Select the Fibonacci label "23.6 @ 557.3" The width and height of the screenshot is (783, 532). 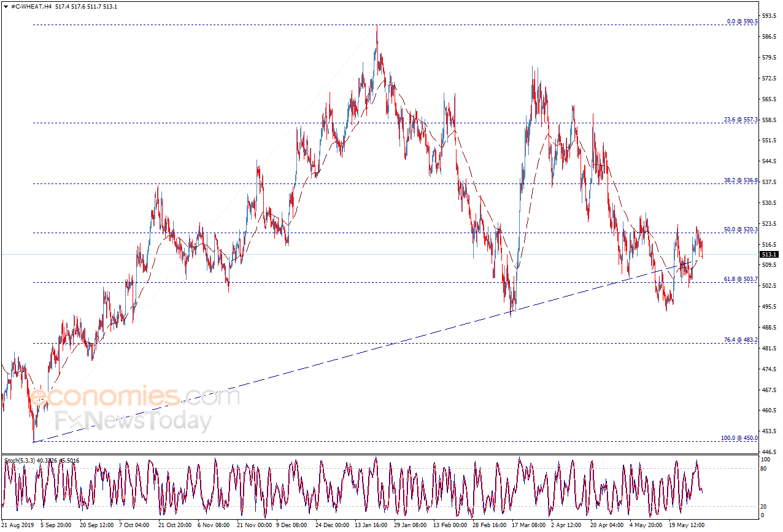(741, 120)
